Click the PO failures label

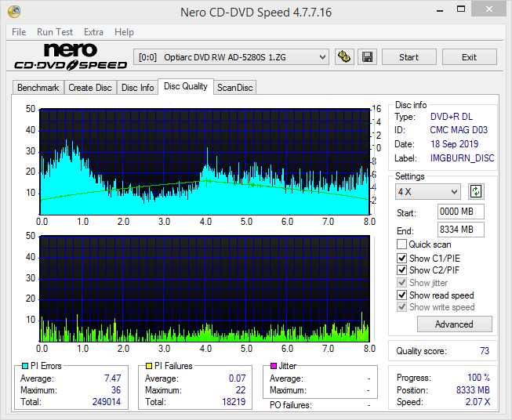pos(291,405)
